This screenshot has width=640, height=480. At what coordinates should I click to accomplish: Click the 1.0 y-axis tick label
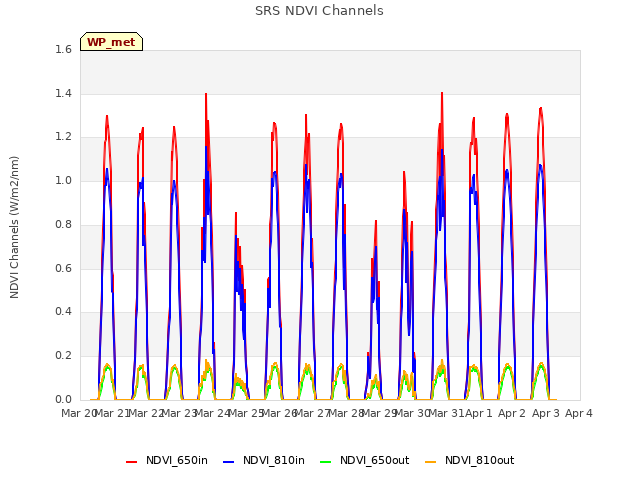click(63, 180)
